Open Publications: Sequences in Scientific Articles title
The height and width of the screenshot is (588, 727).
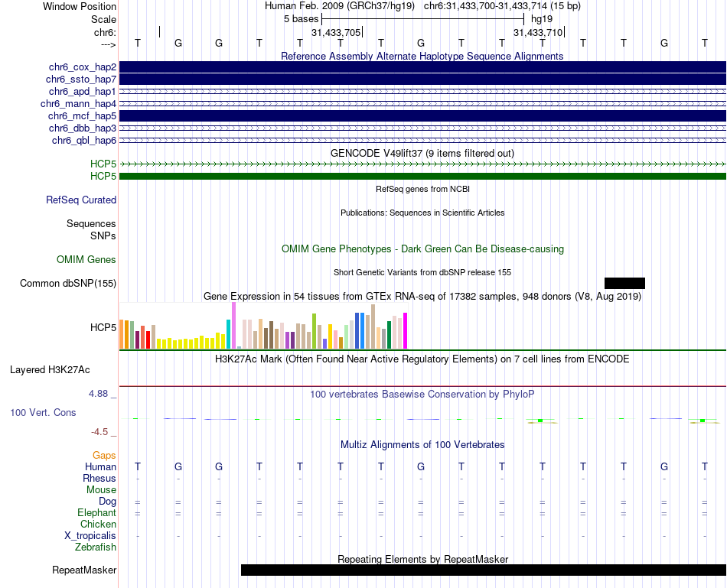click(422, 213)
